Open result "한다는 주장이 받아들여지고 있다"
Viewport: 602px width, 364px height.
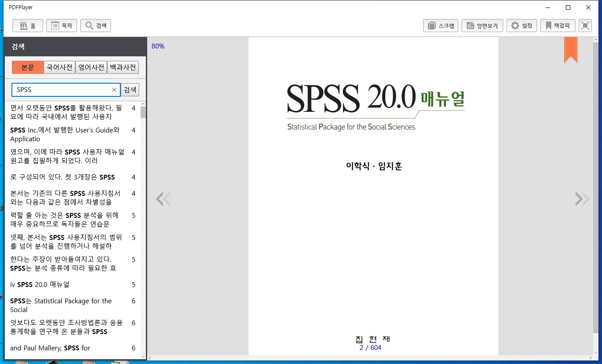73,264
